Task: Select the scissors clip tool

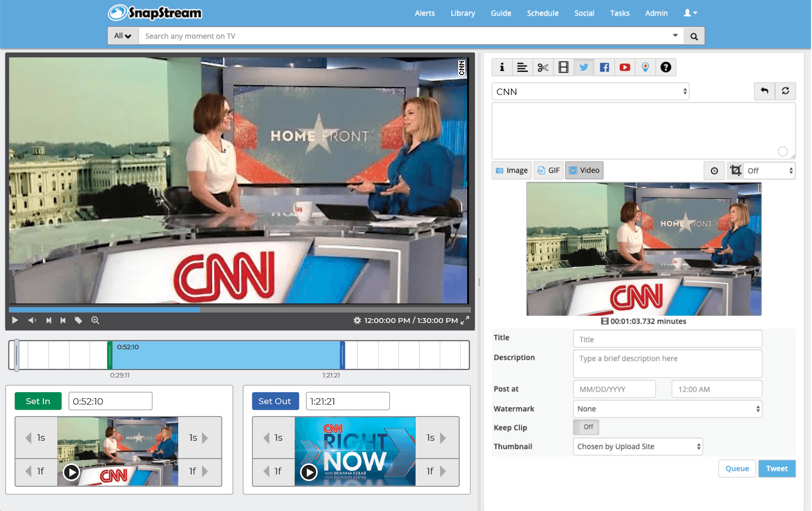Action: (x=543, y=67)
